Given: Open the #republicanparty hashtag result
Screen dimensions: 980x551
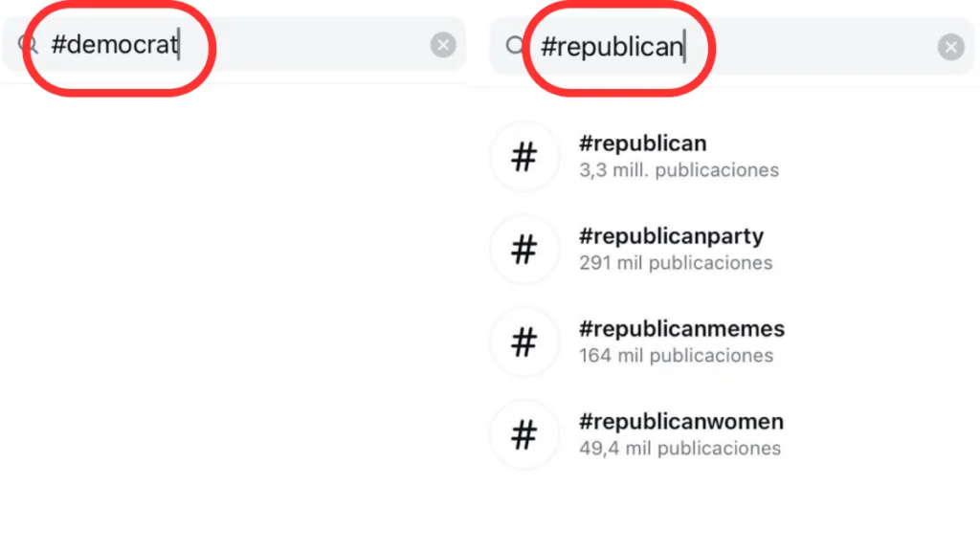Looking at the screenshot, I should 671,236.
